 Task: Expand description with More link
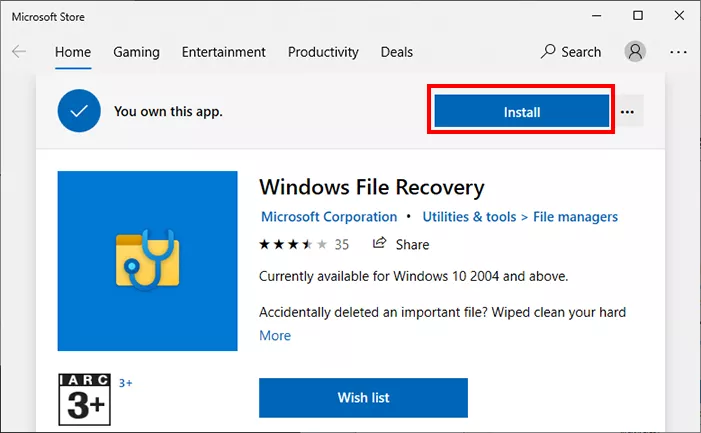[x=275, y=336]
